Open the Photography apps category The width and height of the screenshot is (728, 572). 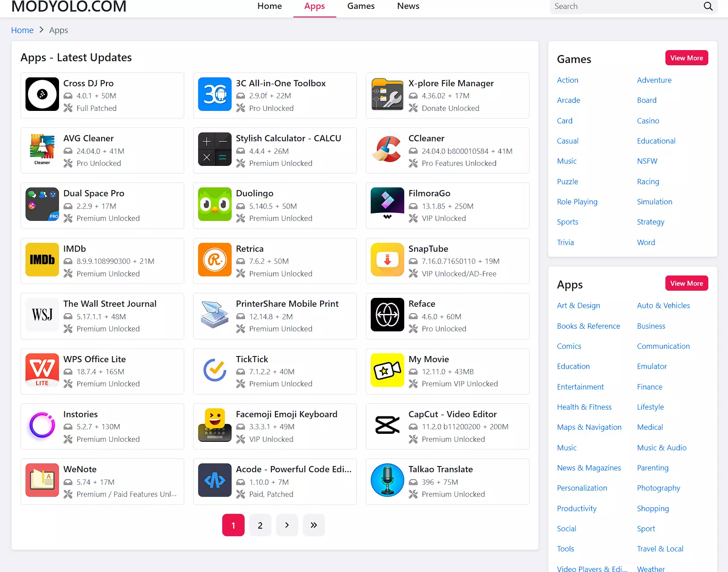(658, 488)
